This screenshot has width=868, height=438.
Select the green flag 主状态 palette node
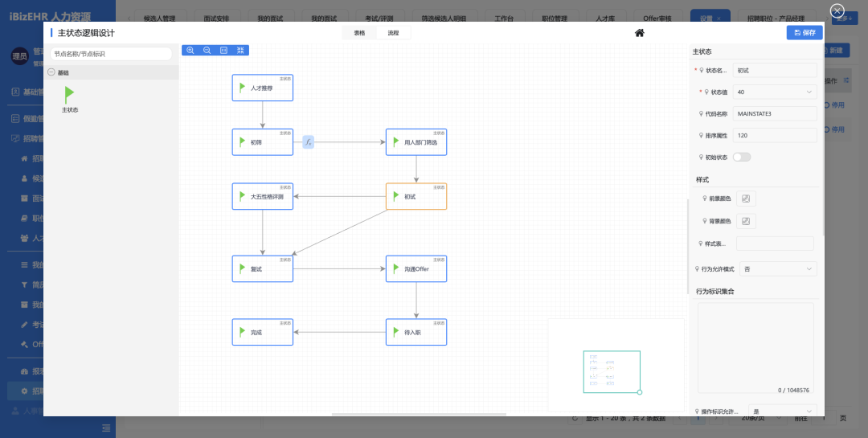[x=70, y=95]
